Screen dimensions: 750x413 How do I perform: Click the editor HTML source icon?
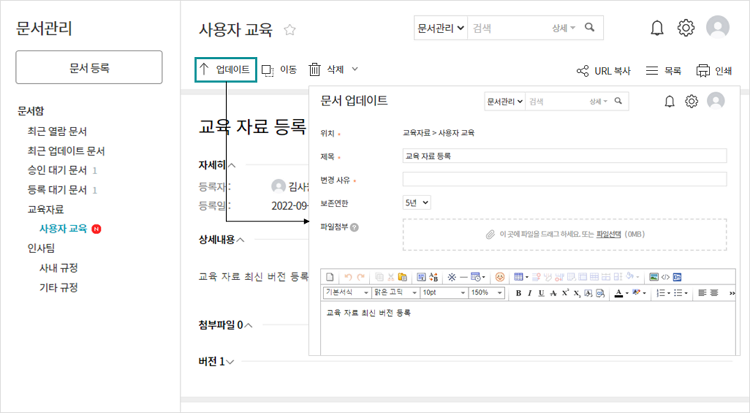(665, 277)
